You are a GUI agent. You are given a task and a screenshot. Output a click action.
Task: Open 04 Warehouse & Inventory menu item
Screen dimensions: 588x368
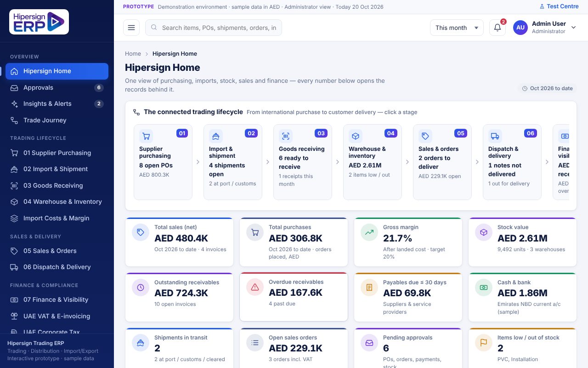click(x=57, y=202)
